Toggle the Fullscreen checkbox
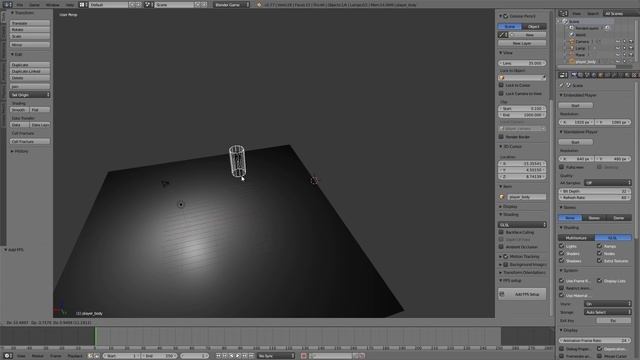This screenshot has width=640, height=360. 562,167
